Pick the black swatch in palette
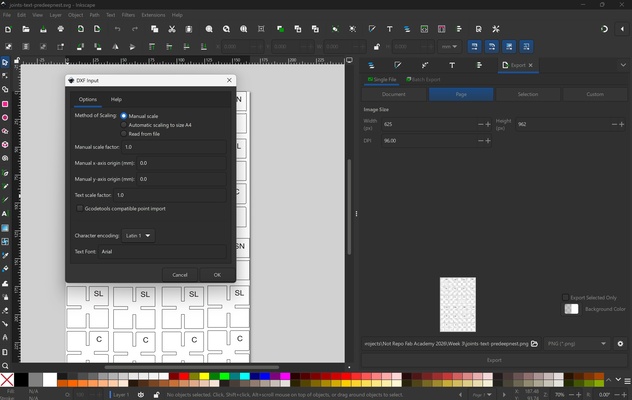632x400 pixels. 21,380
